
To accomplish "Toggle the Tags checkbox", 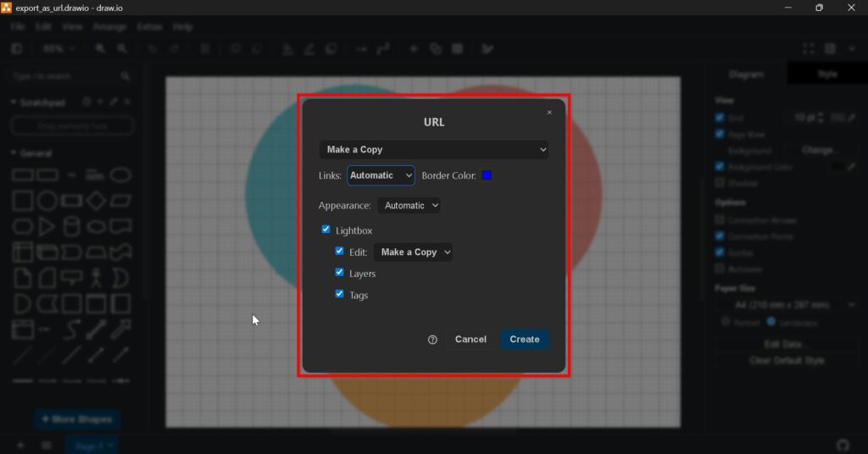I will click(340, 294).
